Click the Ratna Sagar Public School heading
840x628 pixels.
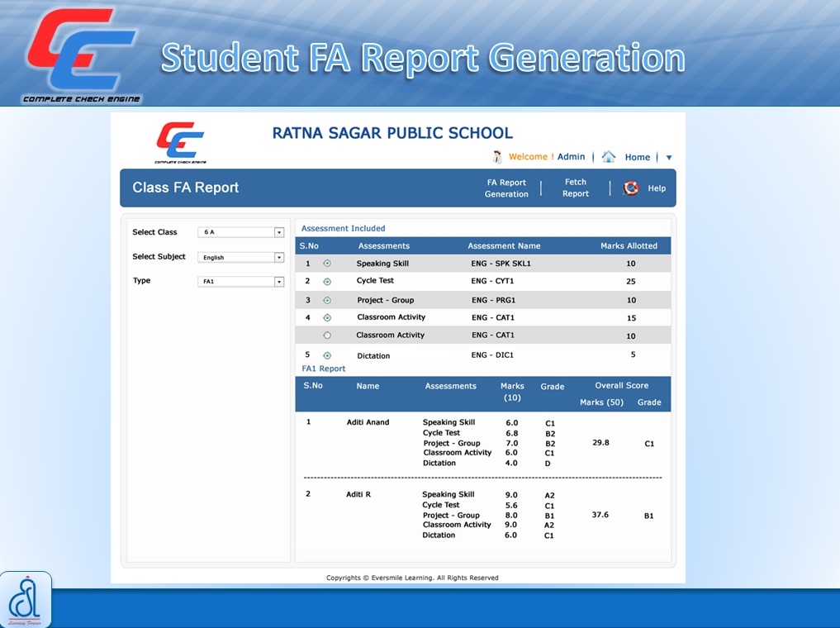tap(392, 133)
